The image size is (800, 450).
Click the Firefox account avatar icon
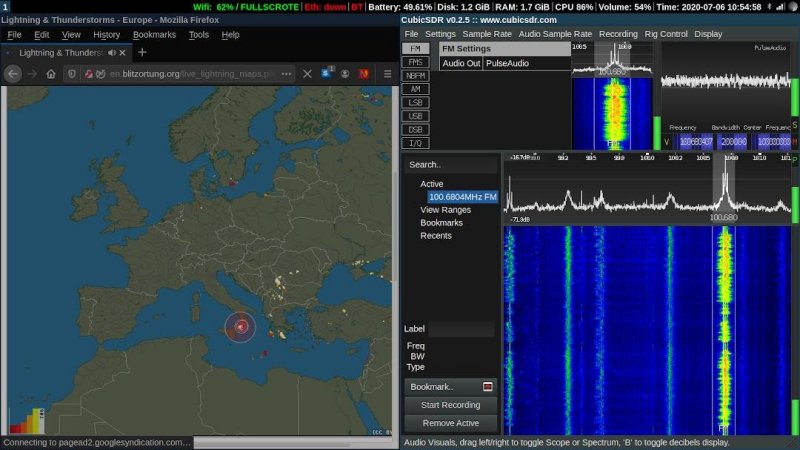(345, 74)
